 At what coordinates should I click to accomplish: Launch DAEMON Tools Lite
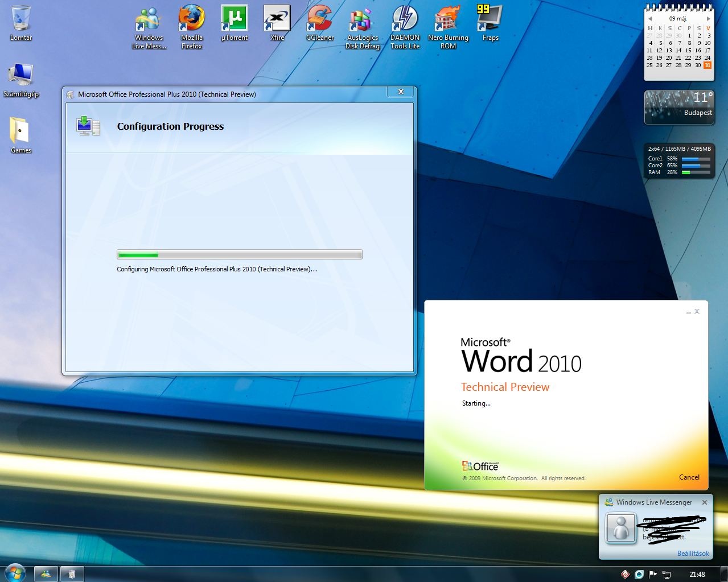point(405,27)
